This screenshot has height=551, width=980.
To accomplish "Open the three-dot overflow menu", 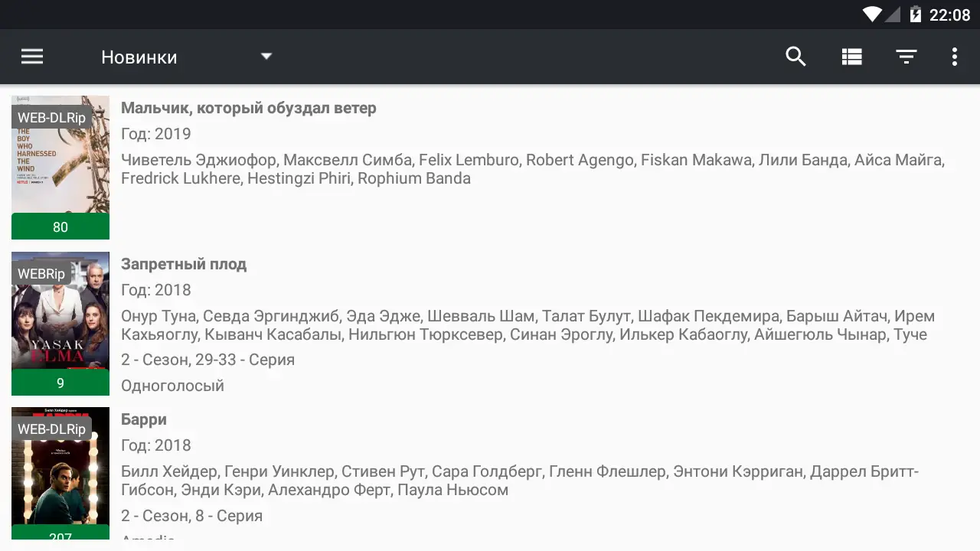I will tap(954, 57).
